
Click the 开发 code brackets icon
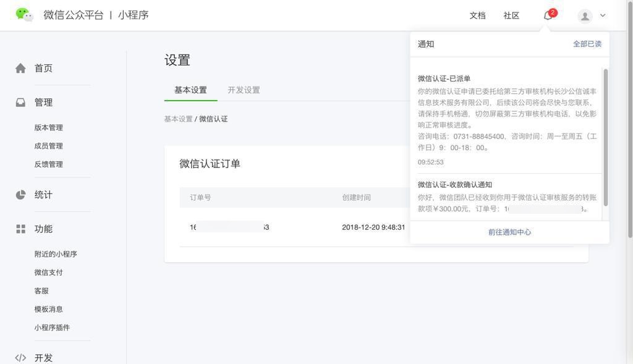(x=20, y=358)
